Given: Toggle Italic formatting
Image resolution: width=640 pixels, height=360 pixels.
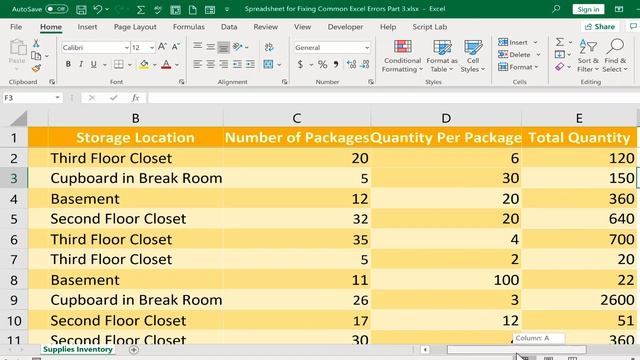Looking at the screenshot, I should point(81,64).
